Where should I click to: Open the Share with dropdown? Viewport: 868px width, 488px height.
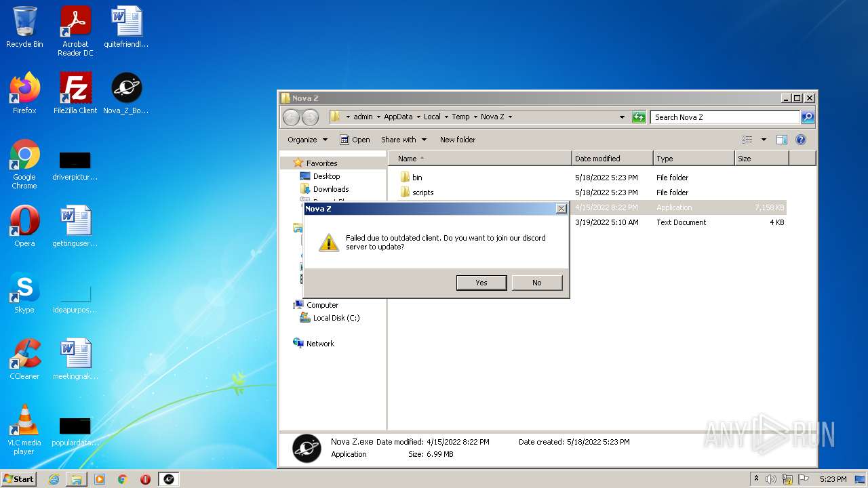point(404,140)
